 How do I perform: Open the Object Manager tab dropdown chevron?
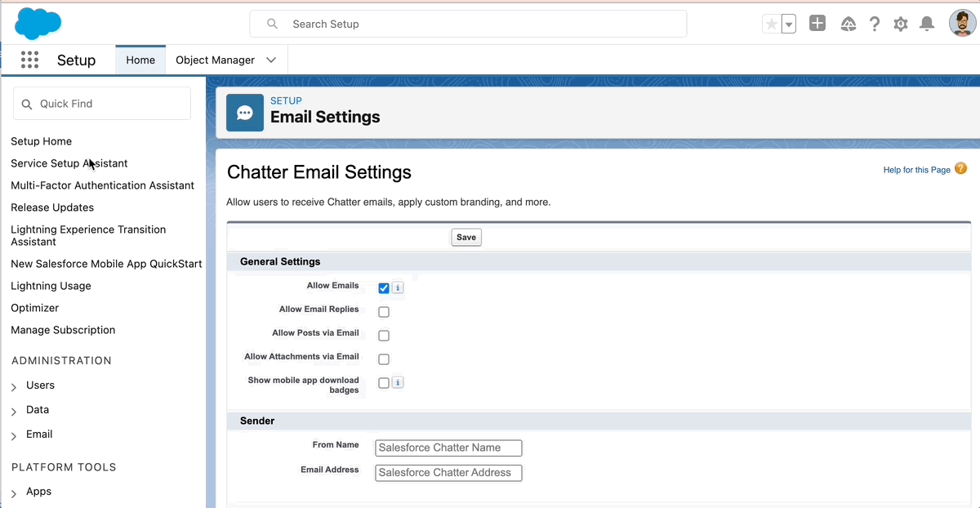point(271,60)
